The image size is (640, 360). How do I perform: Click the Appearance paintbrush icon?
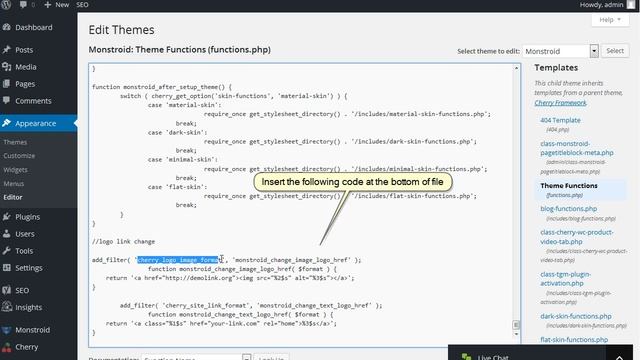pyautogui.click(x=6, y=123)
